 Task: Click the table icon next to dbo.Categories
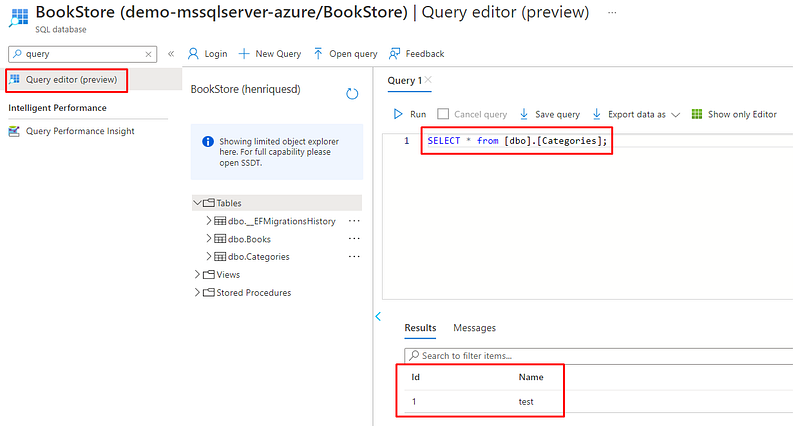pyautogui.click(x=220, y=256)
